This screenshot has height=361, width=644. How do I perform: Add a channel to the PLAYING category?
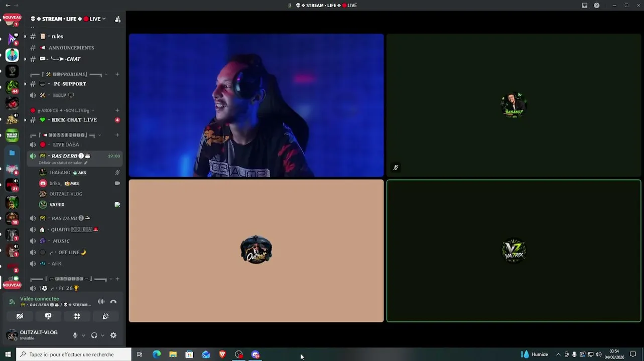tap(117, 279)
